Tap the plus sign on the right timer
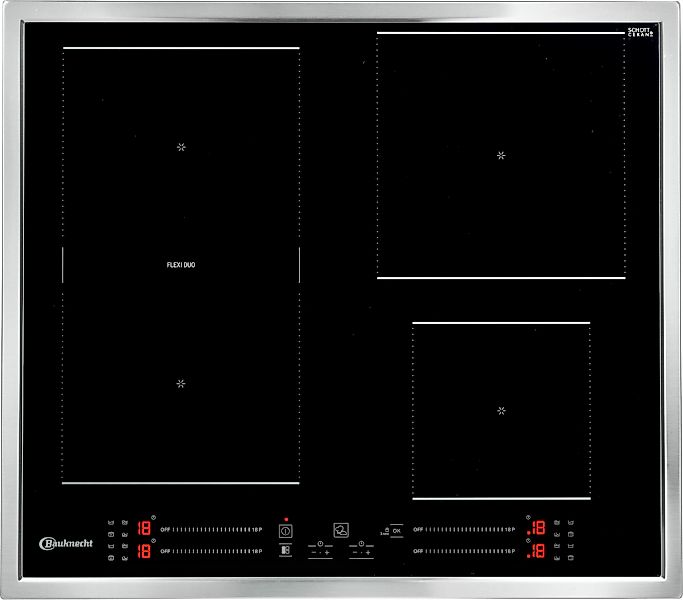The width and height of the screenshot is (683, 600). (368, 552)
